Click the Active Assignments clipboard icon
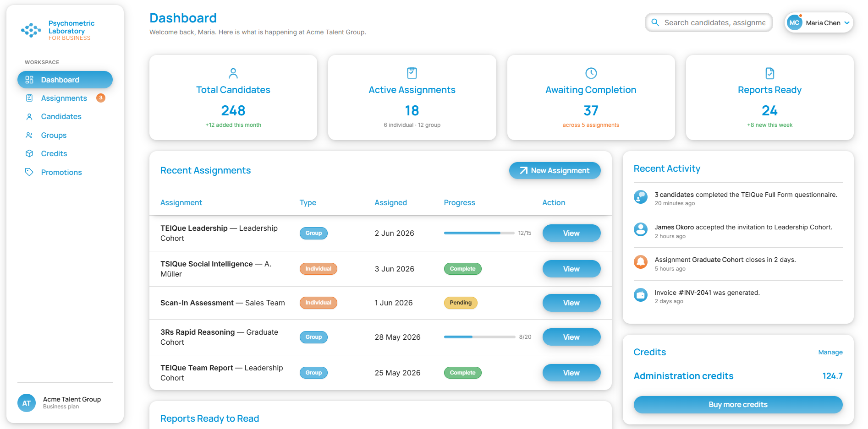Image resolution: width=868 pixels, height=429 pixels. (412, 73)
